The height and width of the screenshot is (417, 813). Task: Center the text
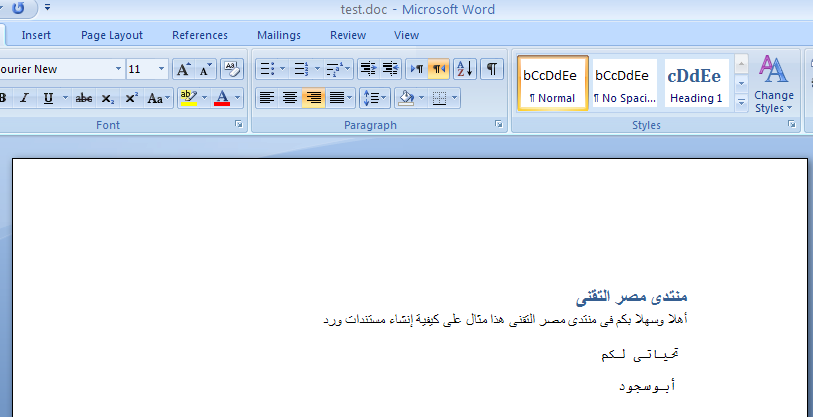click(x=290, y=98)
